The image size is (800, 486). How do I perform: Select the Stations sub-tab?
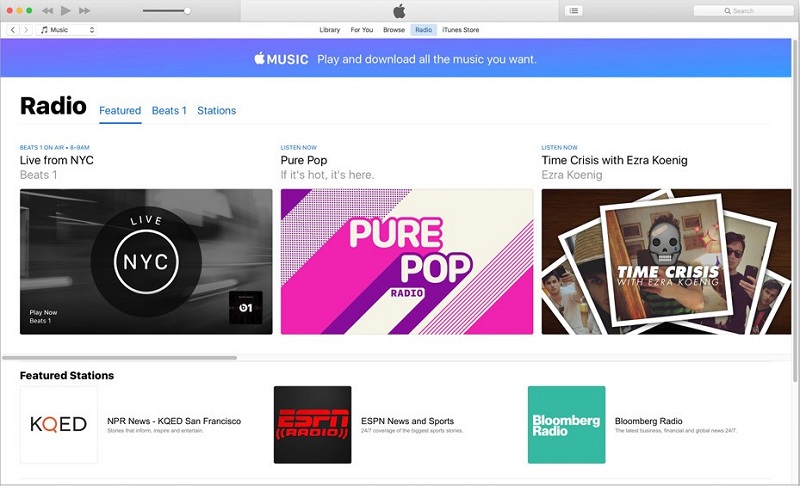click(217, 111)
